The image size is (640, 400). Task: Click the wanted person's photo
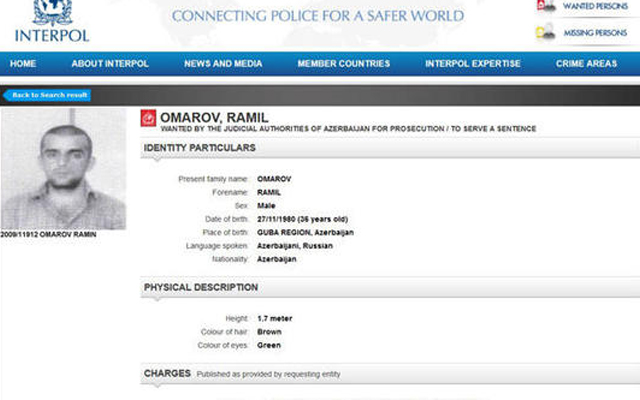[x=63, y=169]
